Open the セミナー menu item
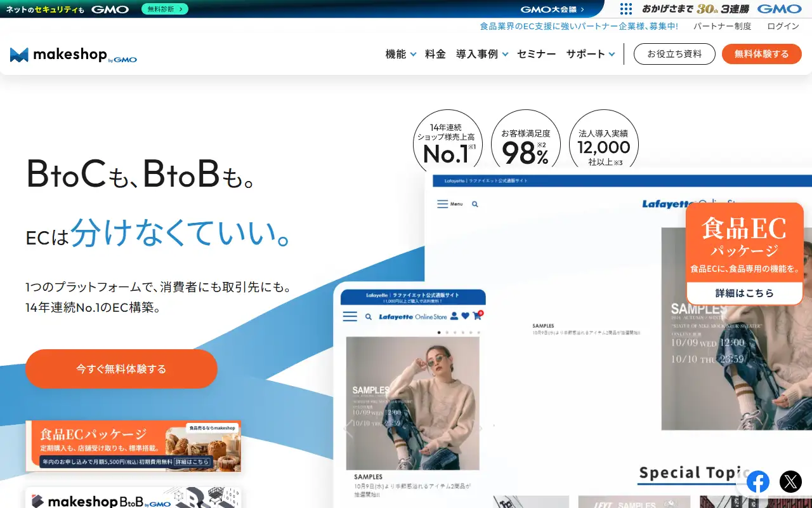 click(x=537, y=54)
